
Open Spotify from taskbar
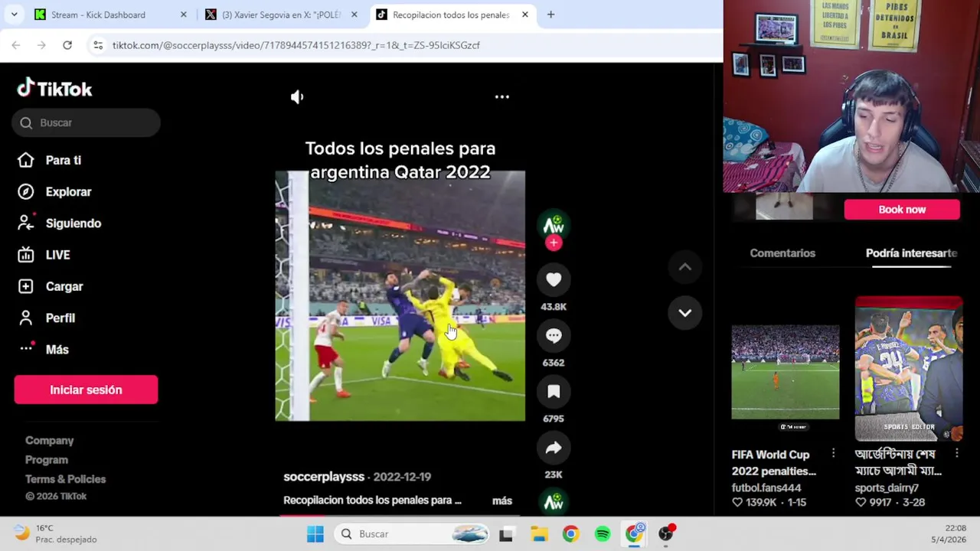click(603, 534)
